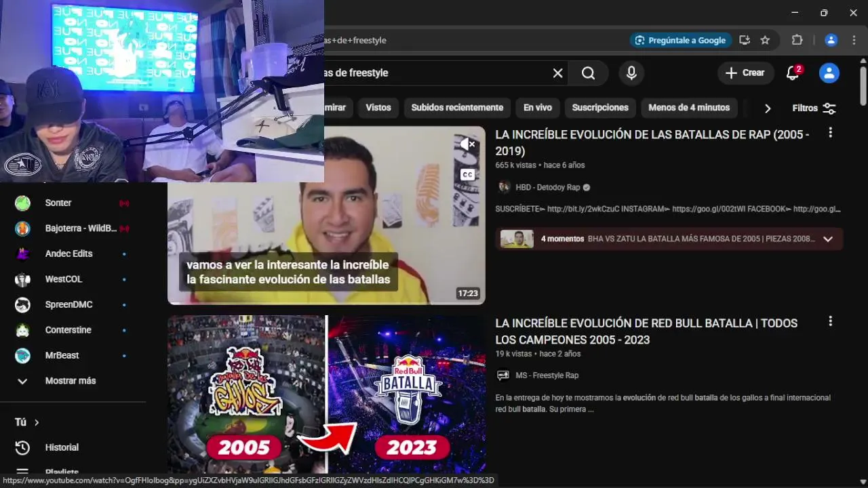Start voice search with microphone icon

pos(631,73)
